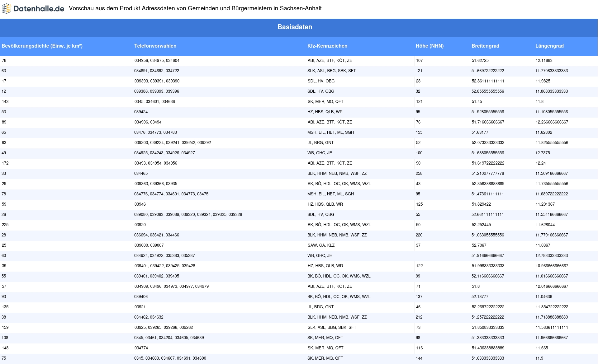Select the Telefonvorwahlen column header
Viewport: 598px width, 364px height.
155,46
